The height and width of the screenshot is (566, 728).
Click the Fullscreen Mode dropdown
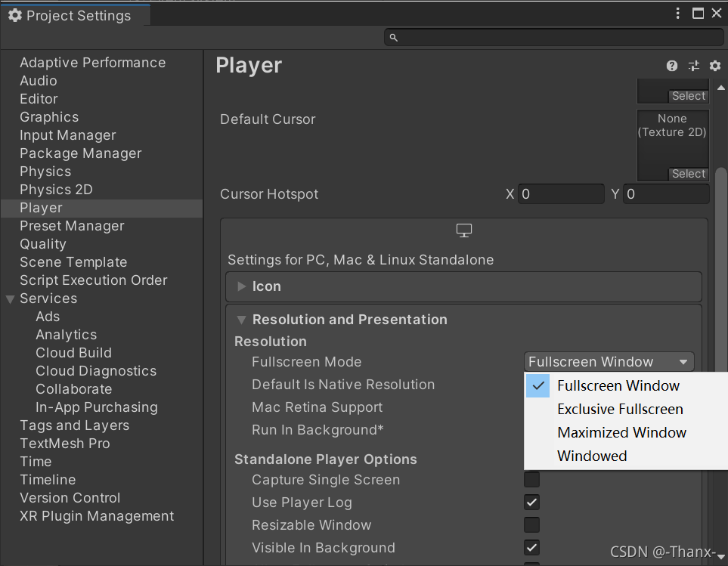point(609,362)
